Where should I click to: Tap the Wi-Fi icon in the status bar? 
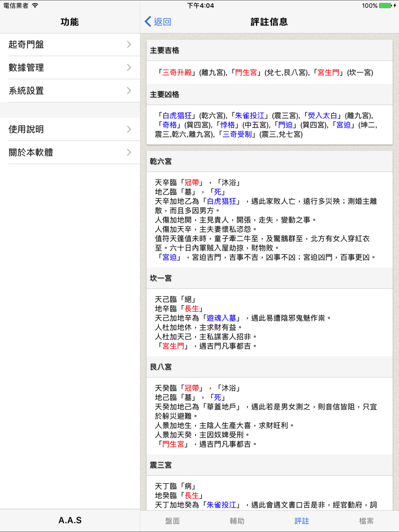[x=35, y=6]
